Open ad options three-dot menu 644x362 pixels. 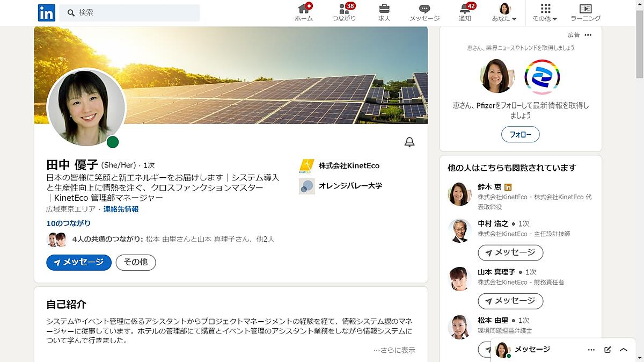[x=588, y=35]
